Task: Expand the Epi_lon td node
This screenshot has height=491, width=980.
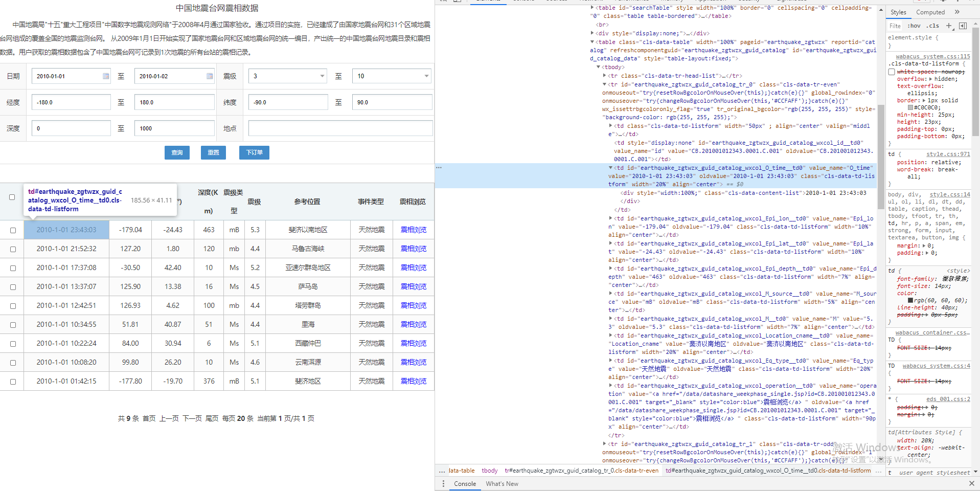Action: (610, 218)
